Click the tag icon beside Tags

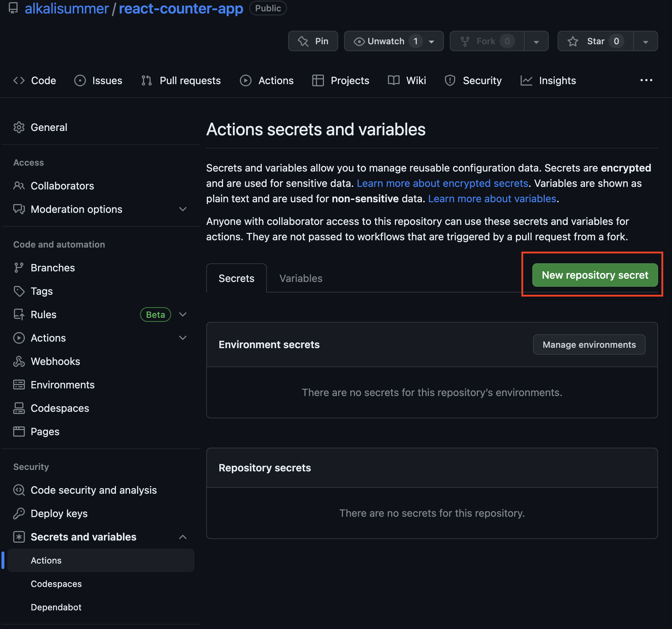19,291
